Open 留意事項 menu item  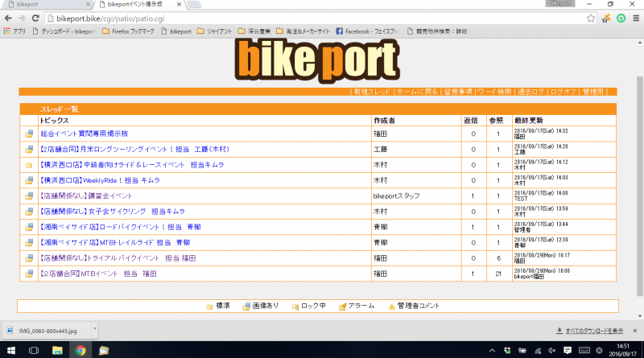458,92
